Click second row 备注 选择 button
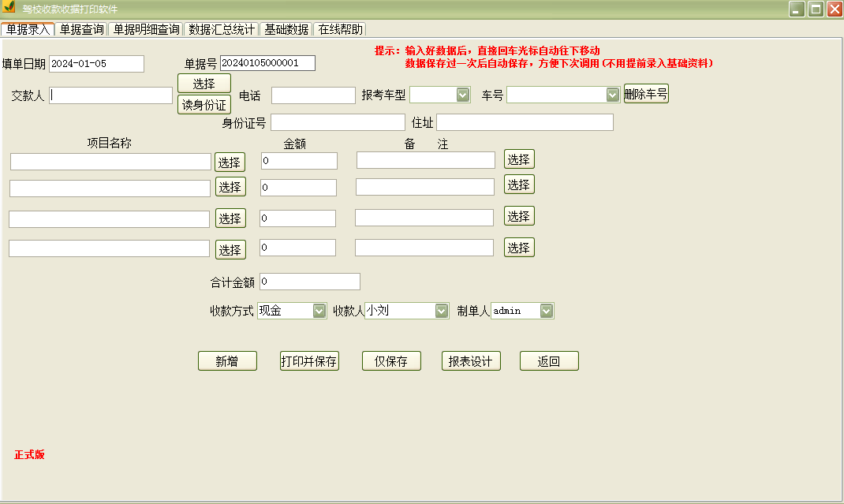 [x=520, y=185]
